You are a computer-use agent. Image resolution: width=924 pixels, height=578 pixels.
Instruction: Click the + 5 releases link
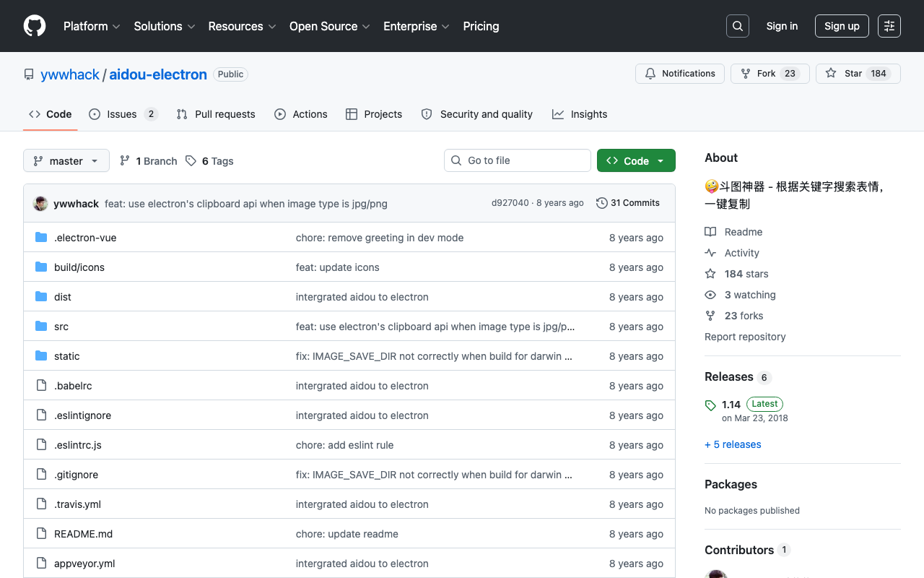pyautogui.click(x=733, y=444)
